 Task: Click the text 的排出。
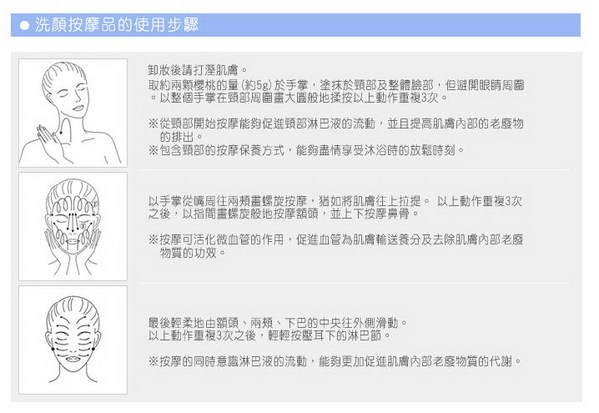pyautogui.click(x=181, y=136)
